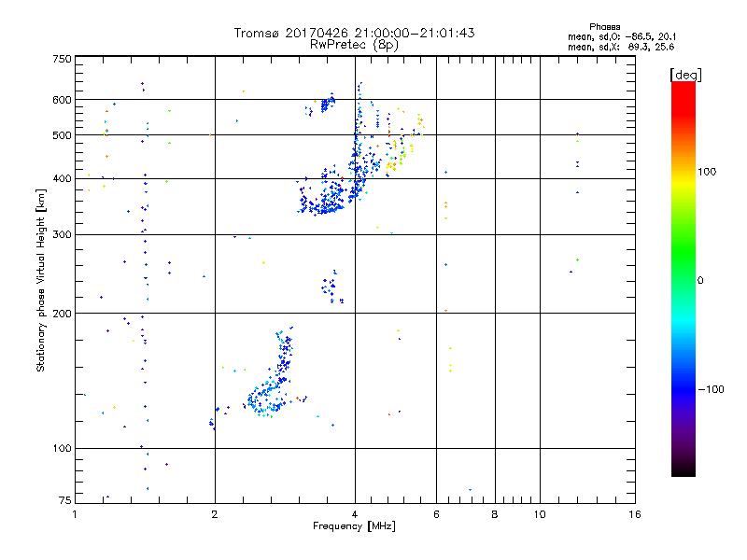Click the y-axis tick label '400'
This screenshot has height=560, width=747.
pos(62,178)
